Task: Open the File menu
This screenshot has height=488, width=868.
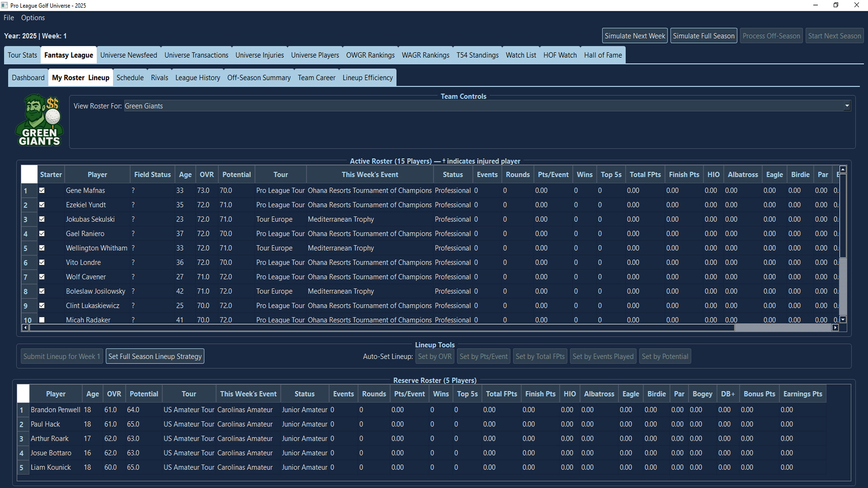Action: click(x=8, y=18)
